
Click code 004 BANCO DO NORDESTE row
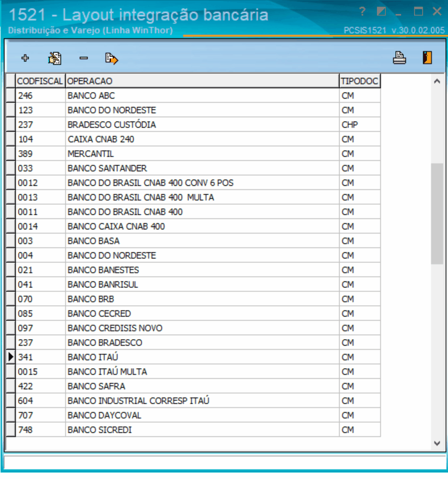click(193, 256)
